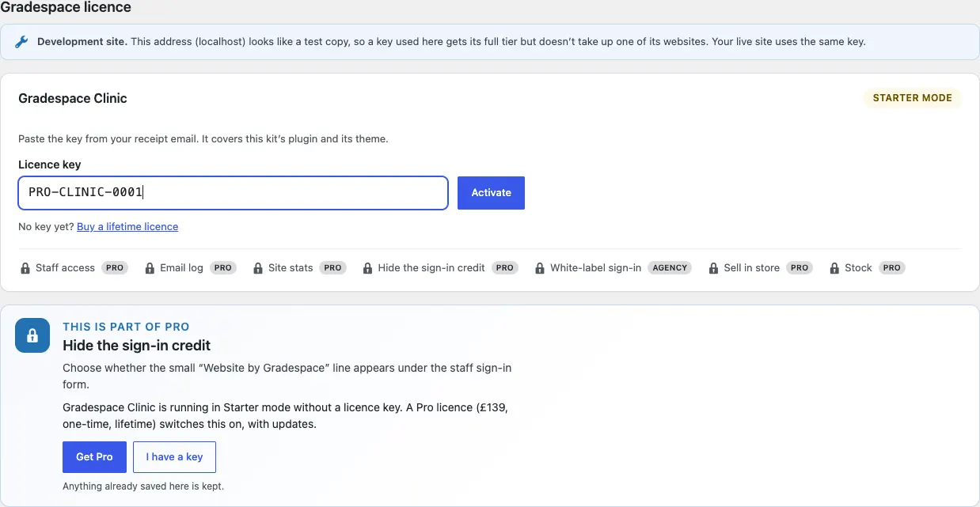The width and height of the screenshot is (980, 507).
Task: Focus the Licence key input field
Action: click(234, 193)
